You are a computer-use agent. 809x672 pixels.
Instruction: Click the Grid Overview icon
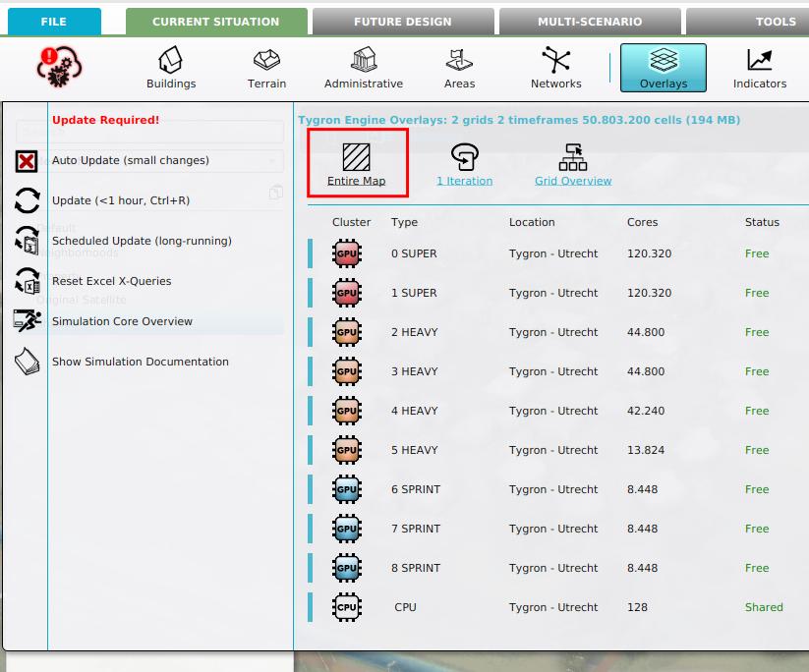pyautogui.click(x=573, y=155)
